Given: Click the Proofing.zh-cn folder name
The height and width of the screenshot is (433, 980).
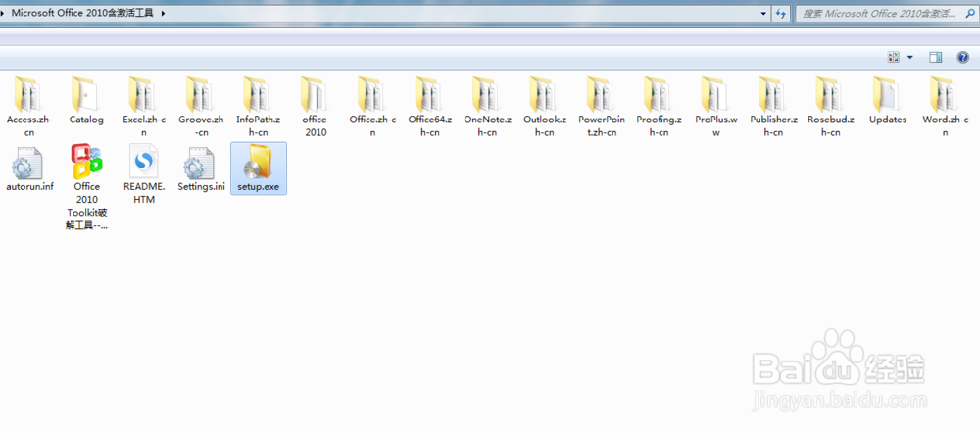Looking at the screenshot, I should 659,125.
